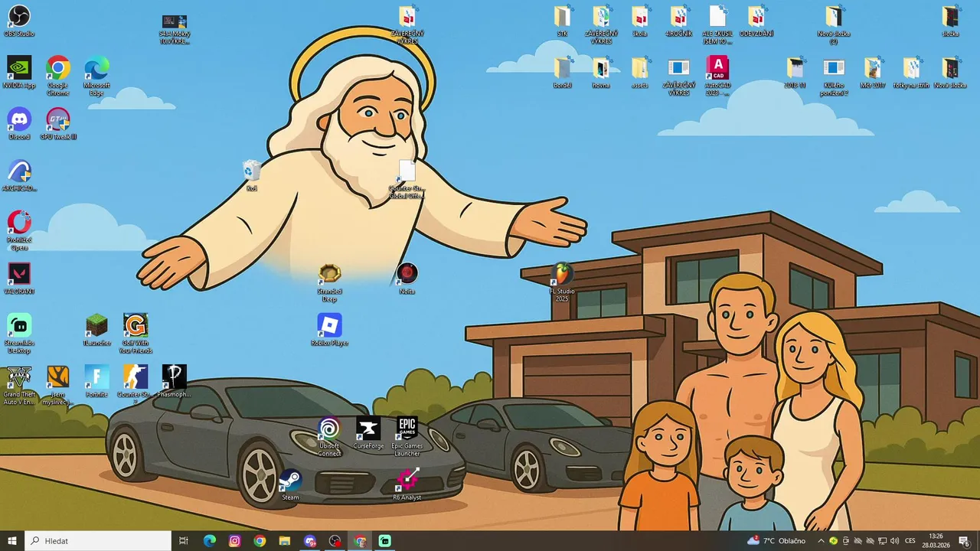Select the '2018 11' folder icon
The height and width of the screenshot is (551, 980).
[x=795, y=73]
